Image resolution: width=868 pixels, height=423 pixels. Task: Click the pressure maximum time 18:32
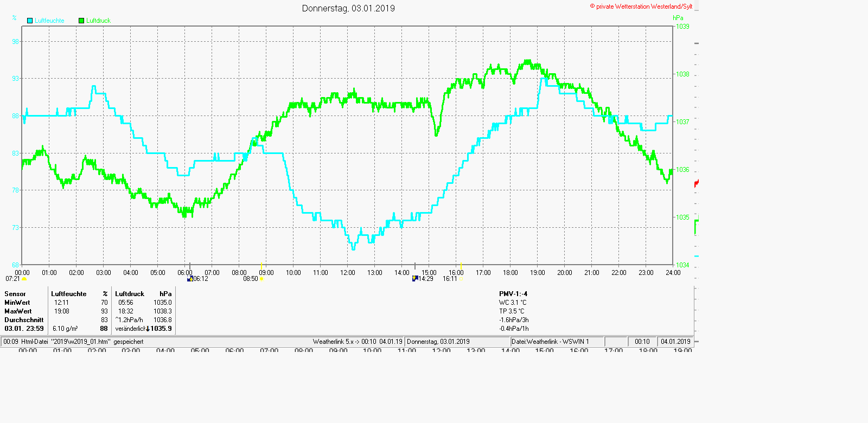tap(126, 311)
